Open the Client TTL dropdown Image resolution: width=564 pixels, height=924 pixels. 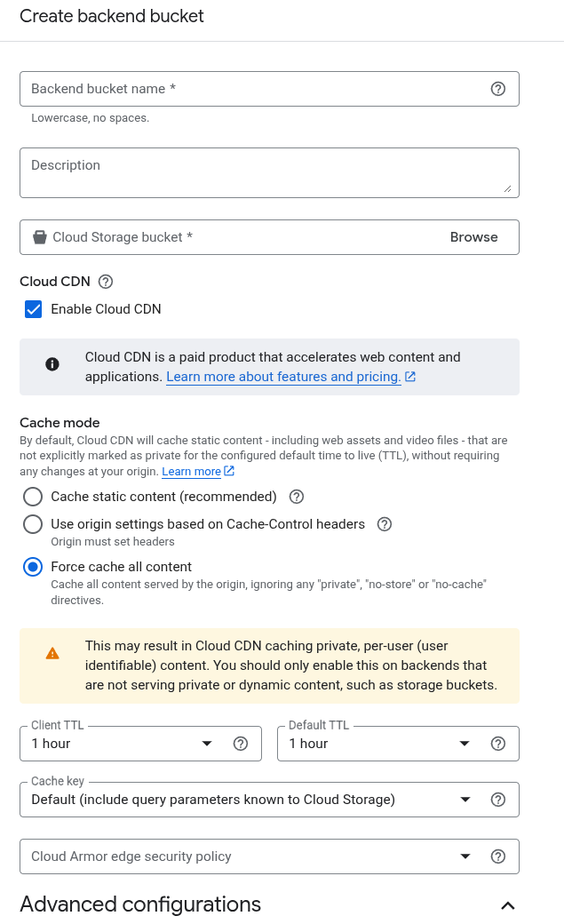[122, 744]
